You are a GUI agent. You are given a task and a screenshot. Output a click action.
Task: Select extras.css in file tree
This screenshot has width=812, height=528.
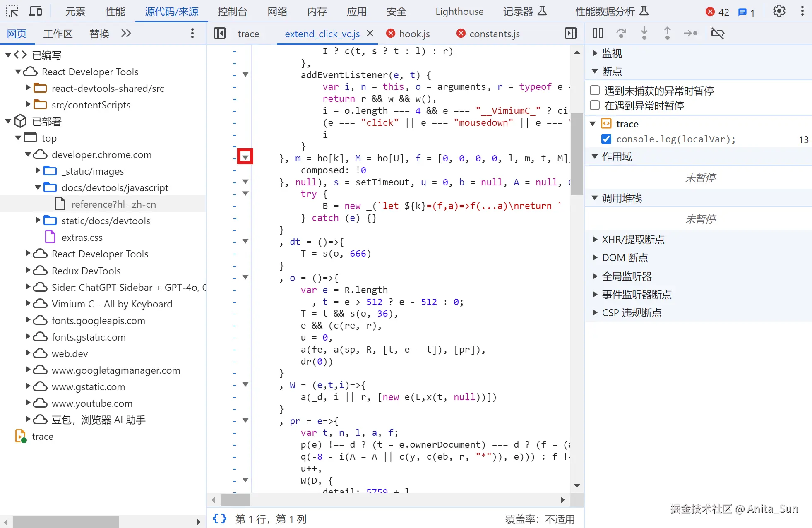(x=82, y=238)
